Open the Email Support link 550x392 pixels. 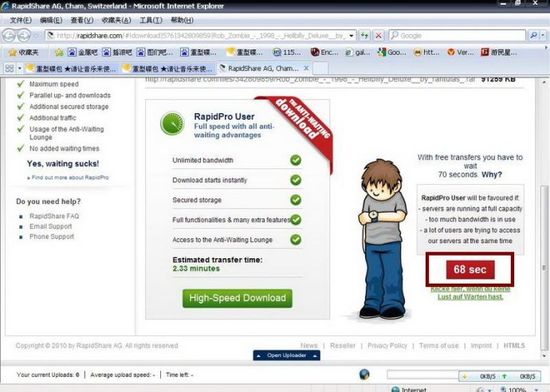(50, 226)
